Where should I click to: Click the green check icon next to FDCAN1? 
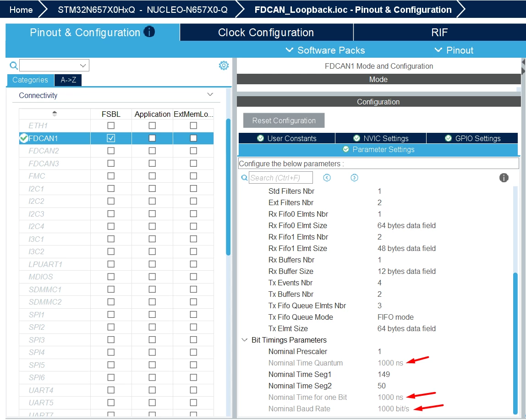pyautogui.click(x=23, y=138)
